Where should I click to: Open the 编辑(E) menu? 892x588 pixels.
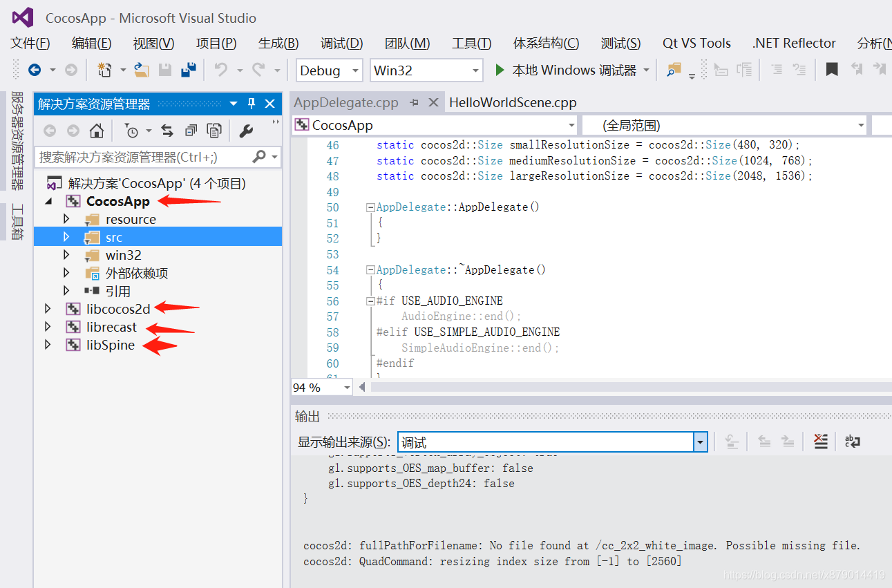(x=92, y=43)
